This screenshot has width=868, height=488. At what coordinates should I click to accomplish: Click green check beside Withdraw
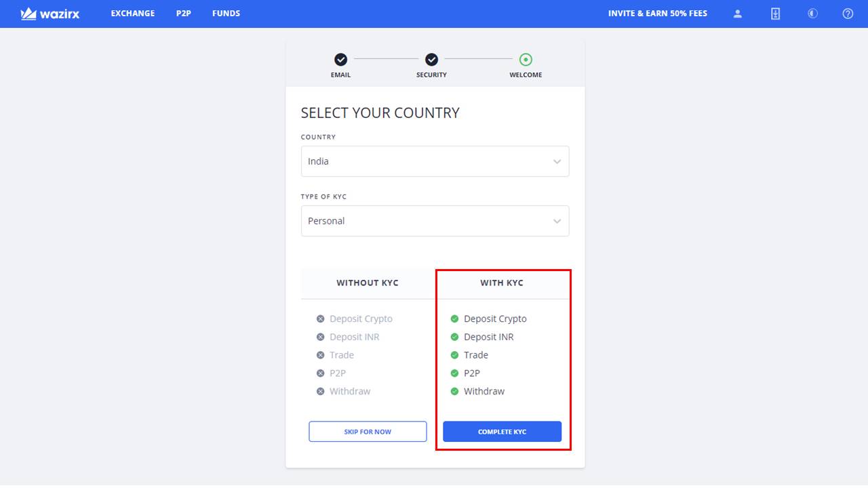click(x=454, y=391)
